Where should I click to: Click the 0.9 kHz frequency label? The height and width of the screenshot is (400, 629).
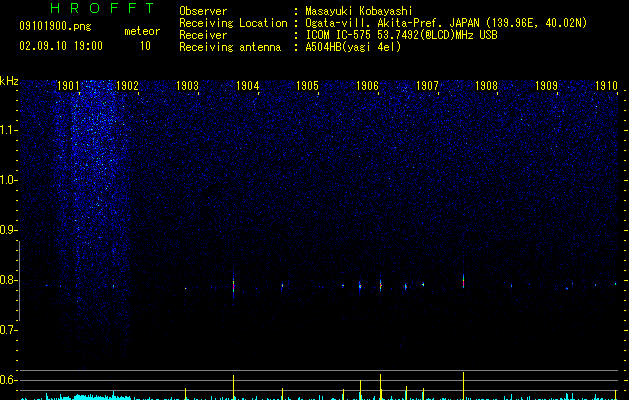8,230
